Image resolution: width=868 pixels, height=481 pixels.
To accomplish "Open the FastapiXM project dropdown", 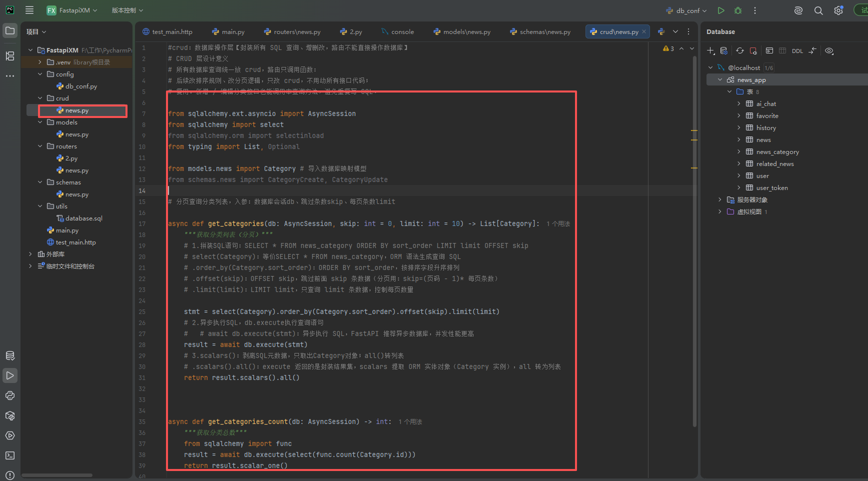I will tap(72, 10).
